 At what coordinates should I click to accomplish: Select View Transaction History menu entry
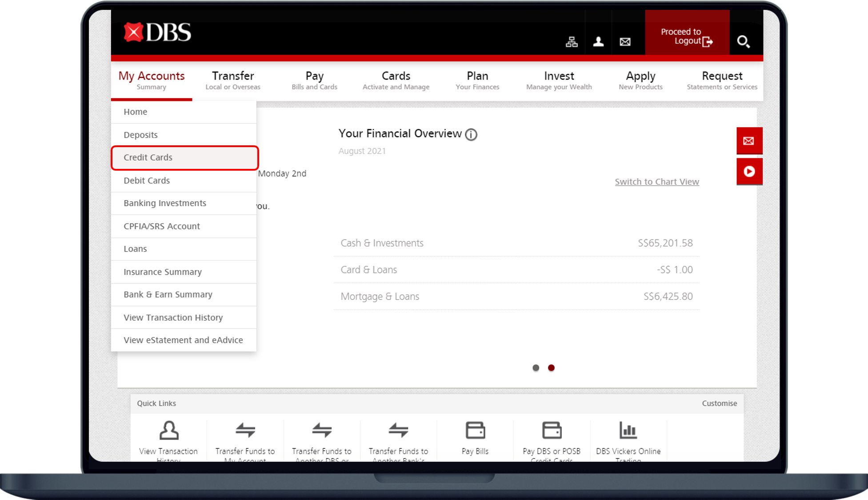point(184,318)
